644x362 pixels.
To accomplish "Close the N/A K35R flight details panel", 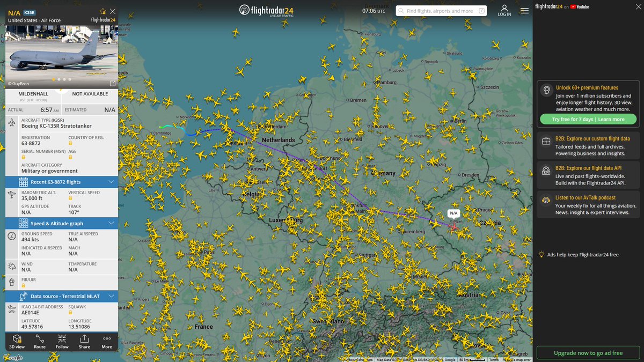I will pos(112,11).
